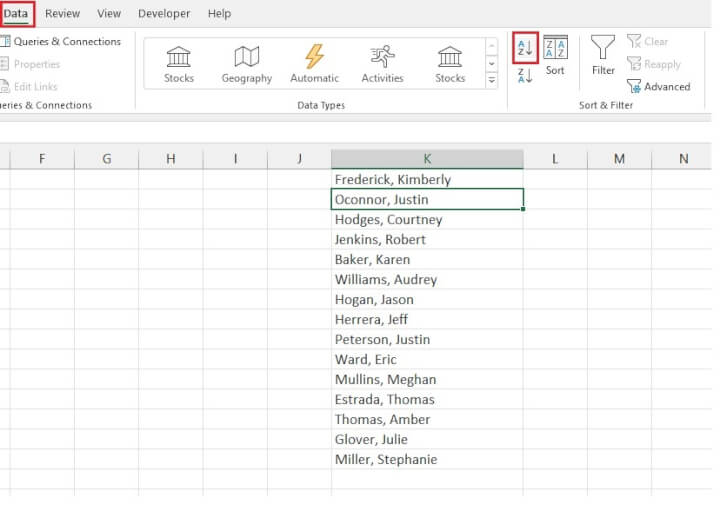Click the column L header

(554, 159)
